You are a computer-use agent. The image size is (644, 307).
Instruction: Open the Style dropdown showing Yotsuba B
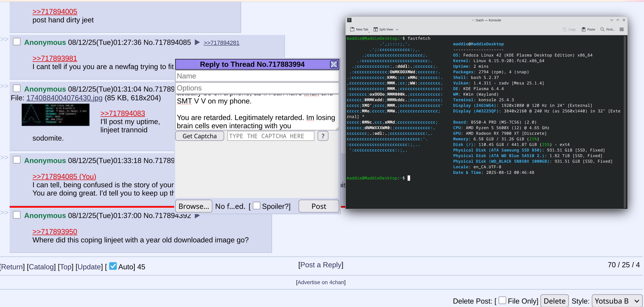tap(617, 301)
